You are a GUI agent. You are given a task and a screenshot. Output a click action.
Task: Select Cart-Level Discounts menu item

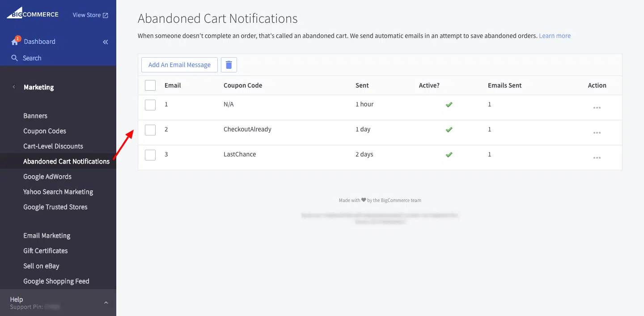[x=53, y=146]
